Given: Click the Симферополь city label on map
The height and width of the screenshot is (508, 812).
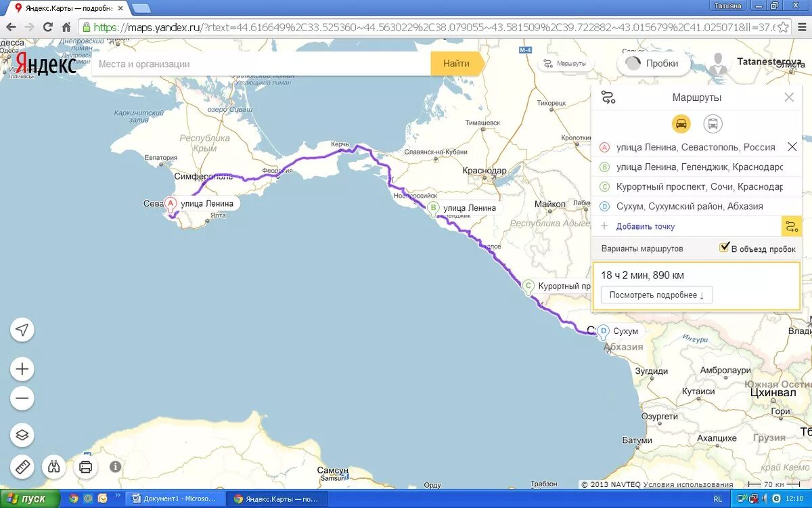Looking at the screenshot, I should [x=204, y=176].
